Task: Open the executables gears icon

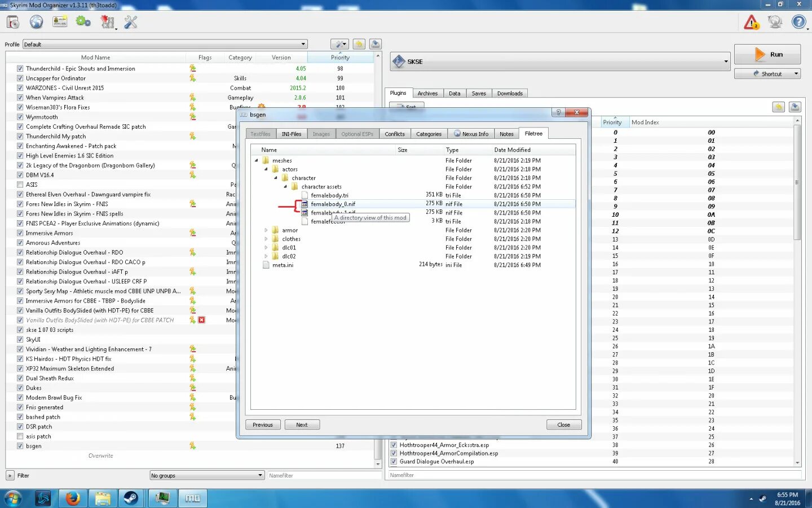Action: point(83,22)
